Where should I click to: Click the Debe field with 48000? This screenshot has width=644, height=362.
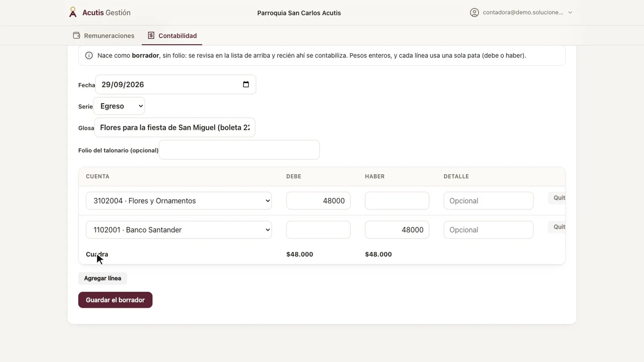tap(318, 201)
